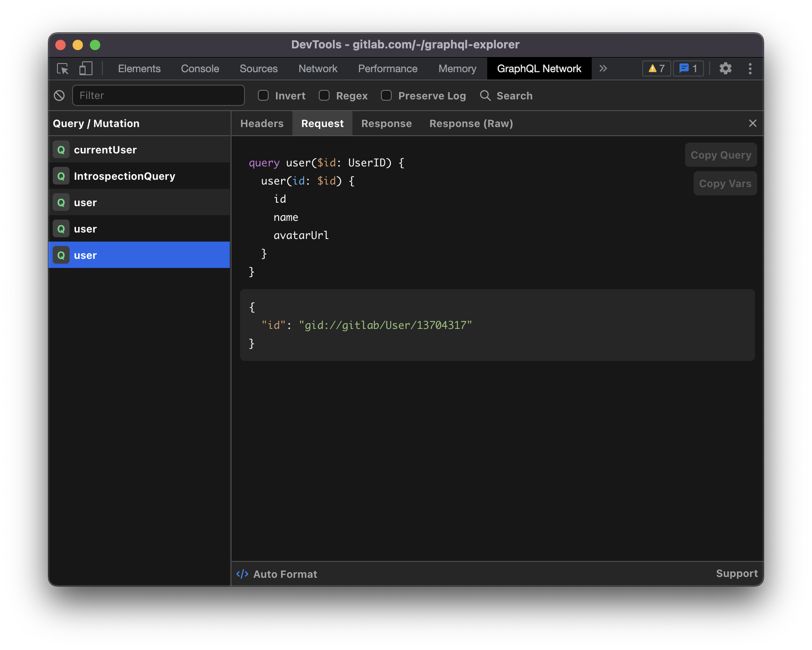Open DevTools settings gear
This screenshot has height=650, width=812.
click(x=725, y=69)
